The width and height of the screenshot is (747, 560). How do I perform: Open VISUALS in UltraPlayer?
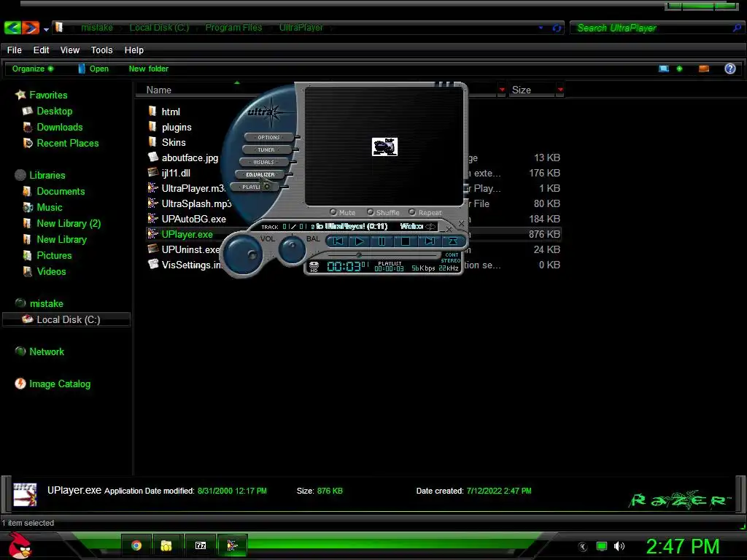pos(263,162)
